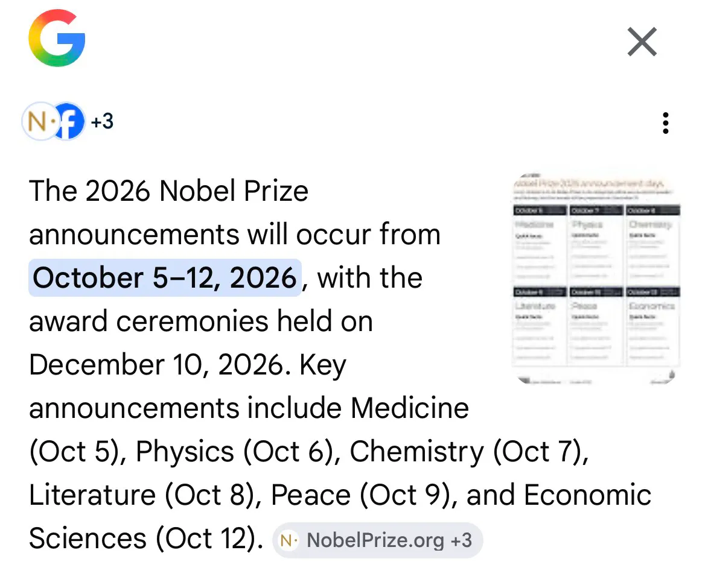Viewport: 711px width, 588px height.
Task: Click the NobelPrize.org +3 source chip
Action: (x=377, y=540)
